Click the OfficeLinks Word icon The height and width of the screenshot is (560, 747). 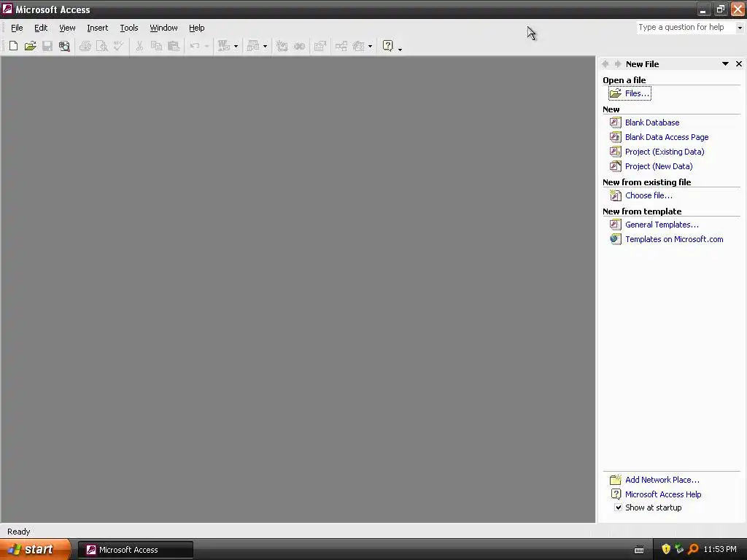[x=223, y=46]
